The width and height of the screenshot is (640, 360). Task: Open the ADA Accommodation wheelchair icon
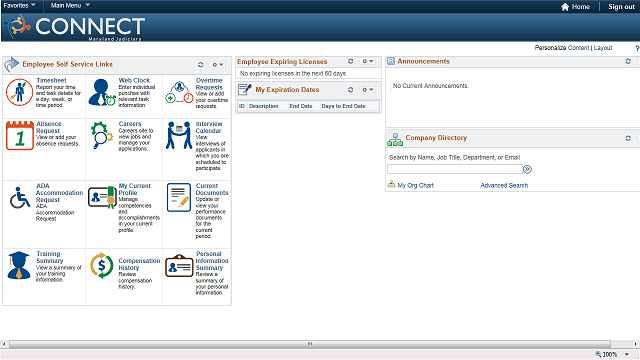20,198
